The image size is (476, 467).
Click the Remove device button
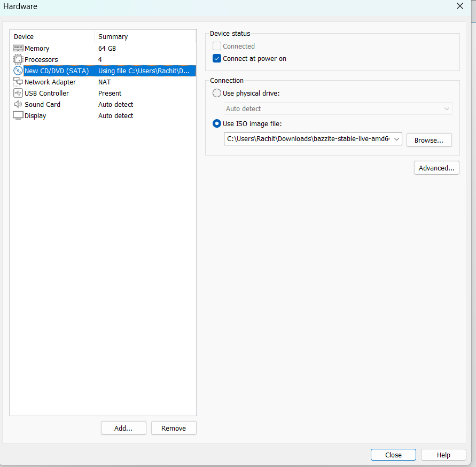(x=174, y=428)
